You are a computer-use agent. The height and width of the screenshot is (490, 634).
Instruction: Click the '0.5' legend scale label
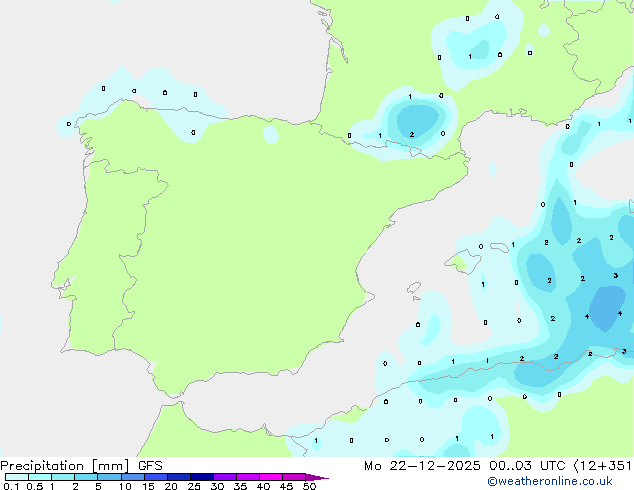pyautogui.click(x=35, y=486)
